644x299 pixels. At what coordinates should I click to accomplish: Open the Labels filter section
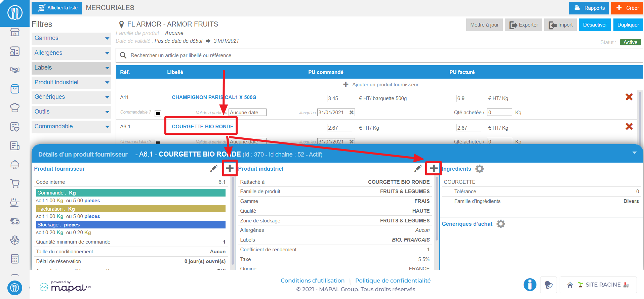(71, 68)
